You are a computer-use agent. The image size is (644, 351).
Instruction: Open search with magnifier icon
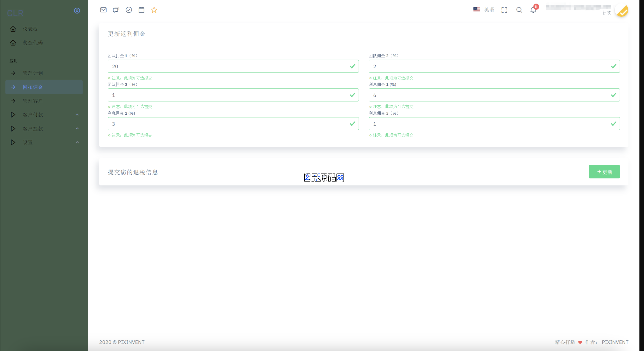519,10
